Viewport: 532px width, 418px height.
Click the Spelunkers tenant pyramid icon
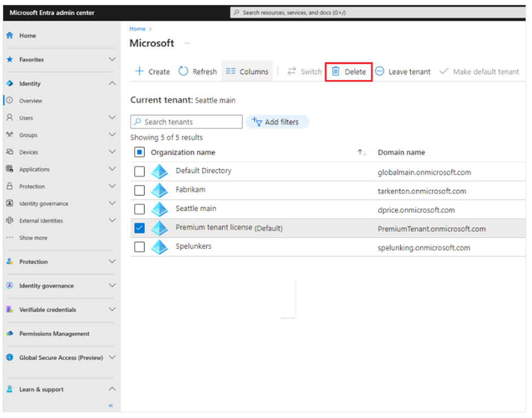160,247
